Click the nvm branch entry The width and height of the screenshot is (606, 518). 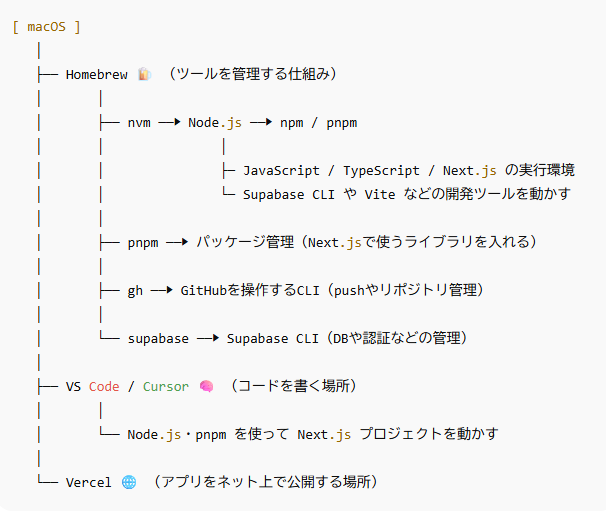[x=139, y=123]
